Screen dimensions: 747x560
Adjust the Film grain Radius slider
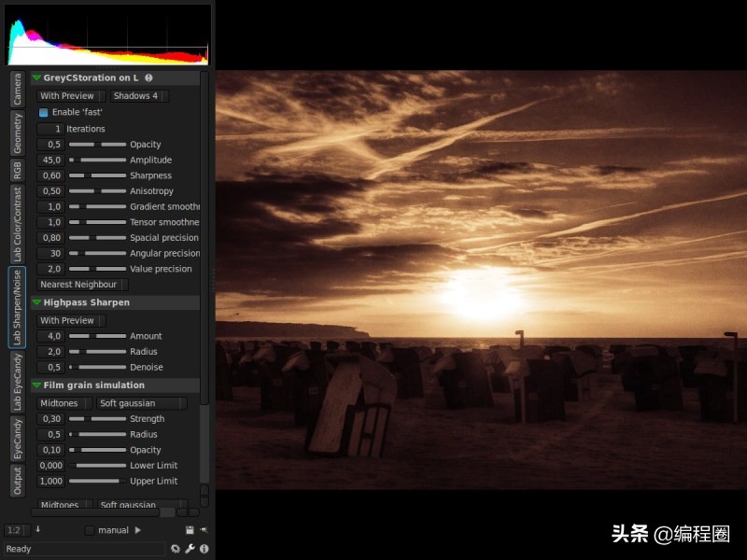pos(98,434)
